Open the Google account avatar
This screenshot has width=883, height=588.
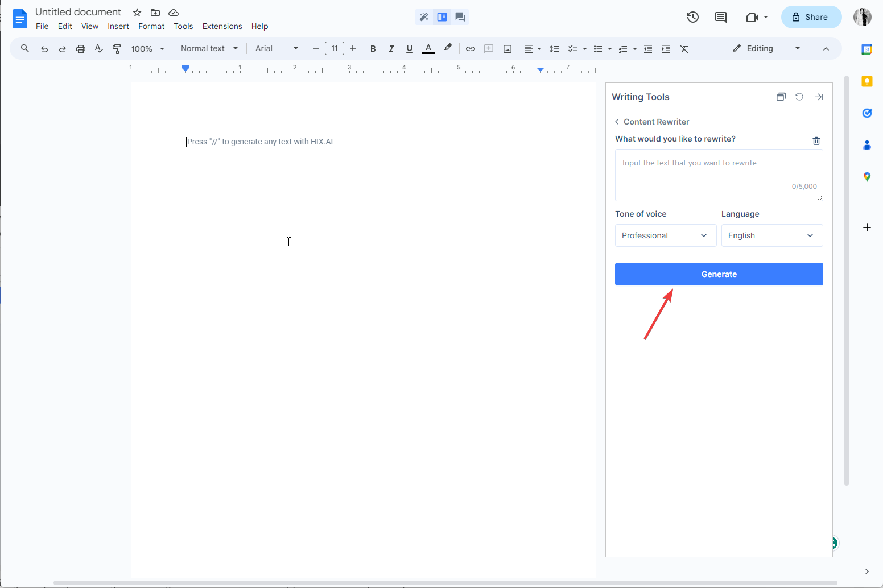(x=863, y=17)
